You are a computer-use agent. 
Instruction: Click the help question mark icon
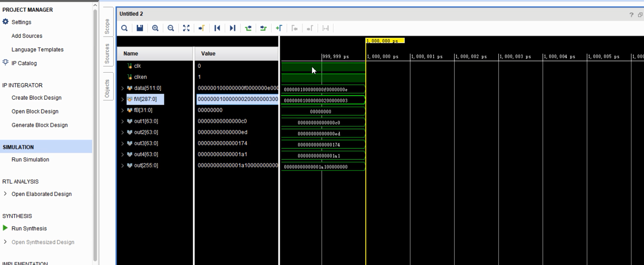tap(631, 14)
